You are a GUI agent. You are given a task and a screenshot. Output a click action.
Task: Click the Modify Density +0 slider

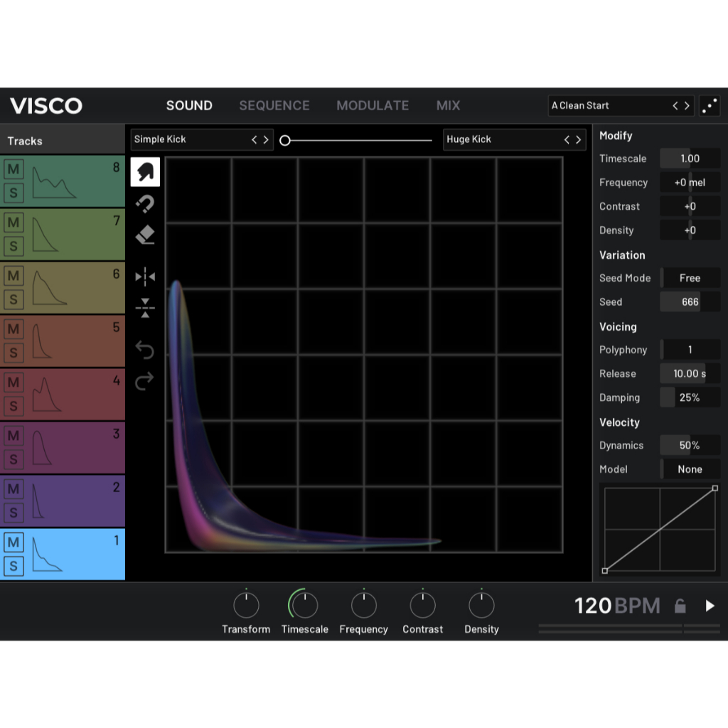tap(690, 230)
